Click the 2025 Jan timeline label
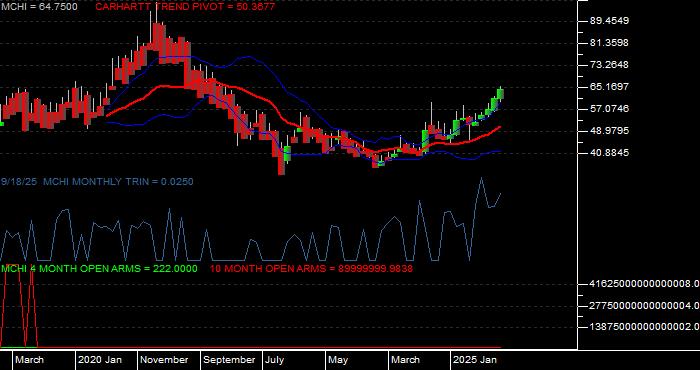This screenshot has width=700, height=370. coord(475,360)
